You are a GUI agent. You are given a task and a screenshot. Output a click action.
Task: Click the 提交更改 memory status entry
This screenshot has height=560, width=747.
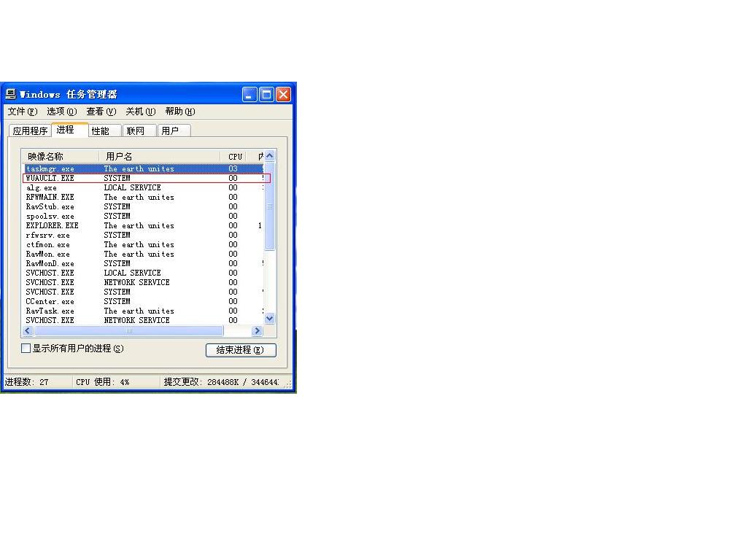click(221, 382)
